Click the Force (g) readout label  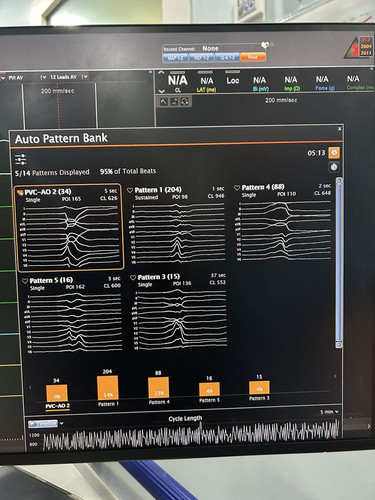(x=325, y=88)
